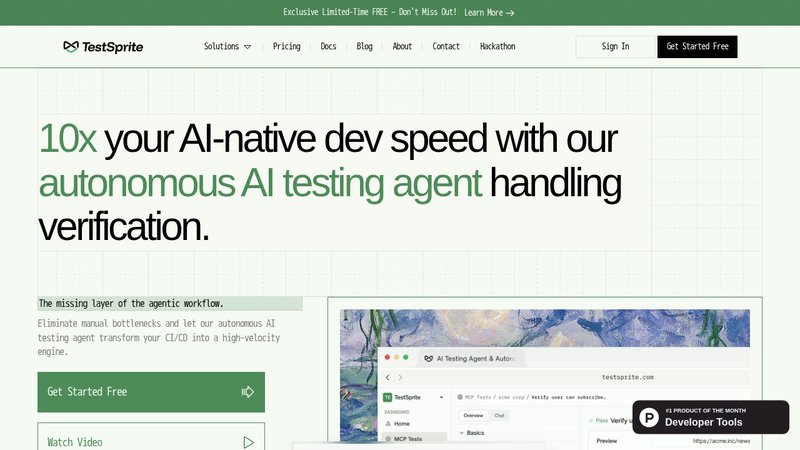This screenshot has width=800, height=450.
Task: Click the arrow icon on the green Get Started Free button
Action: pos(248,392)
